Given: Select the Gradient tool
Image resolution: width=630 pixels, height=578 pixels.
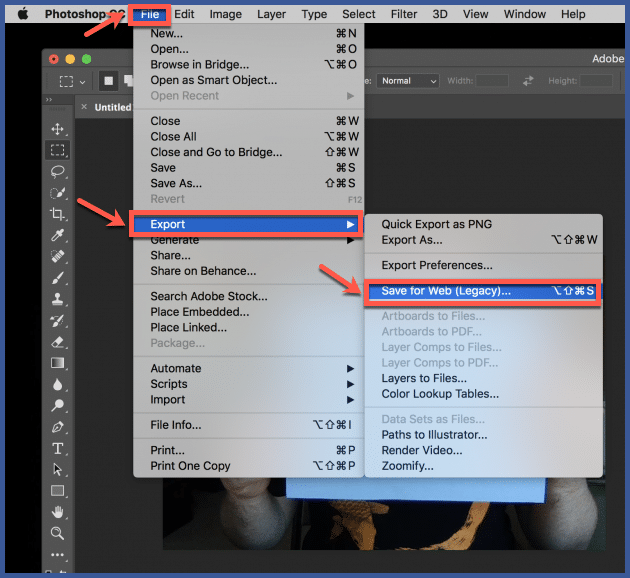Looking at the screenshot, I should [x=57, y=363].
